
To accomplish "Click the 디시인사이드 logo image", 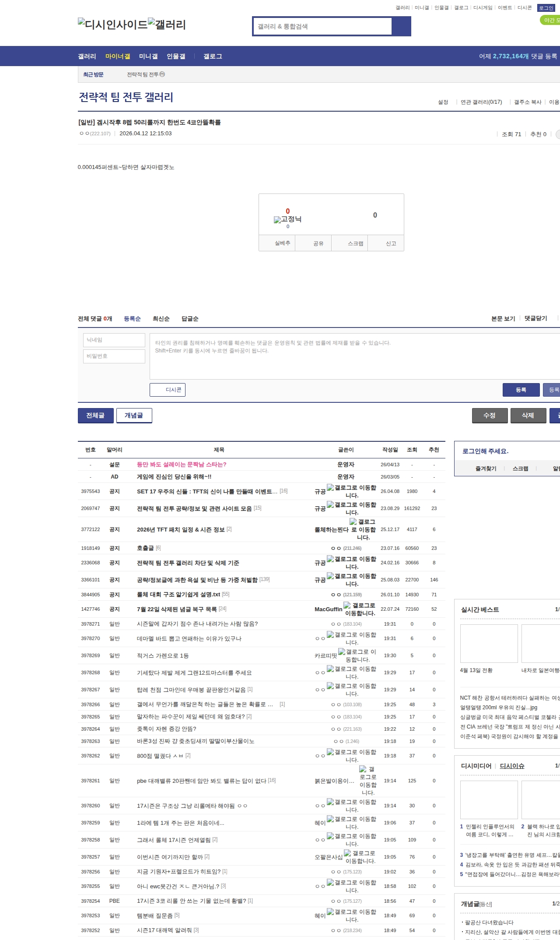I will tap(112, 25).
